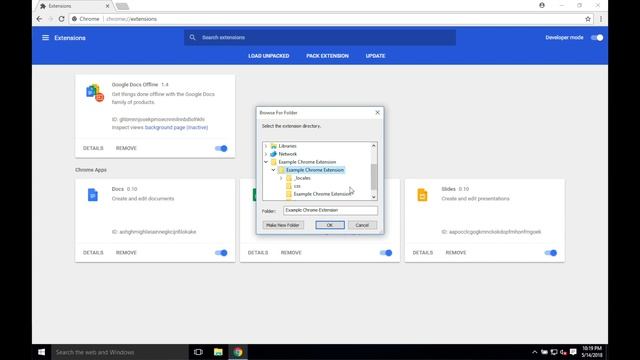This screenshot has height=360, width=640.
Task: Open the Extensions hamburger main menu
Action: point(45,38)
